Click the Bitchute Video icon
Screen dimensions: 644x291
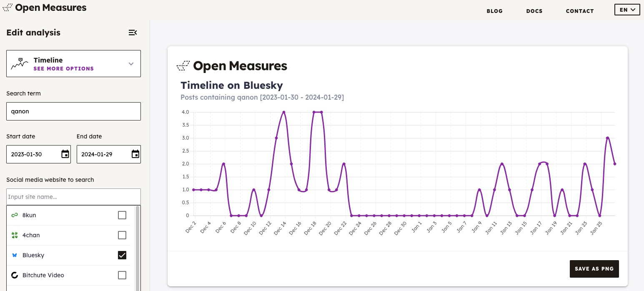point(15,275)
